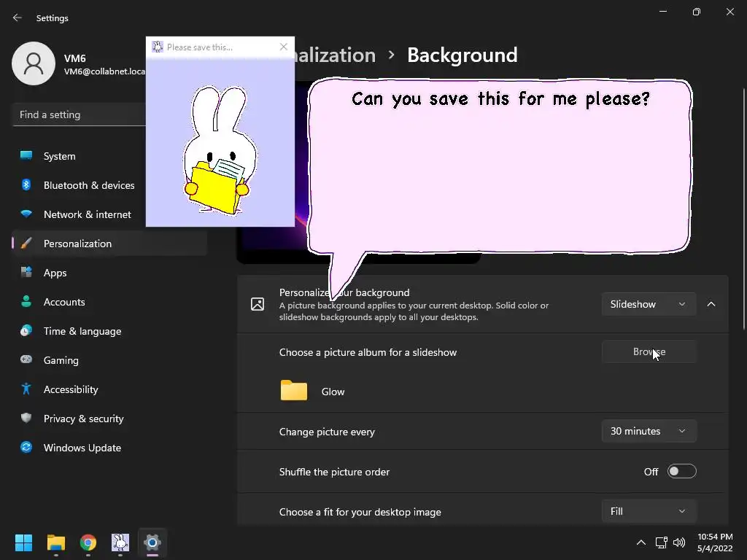Close the 'Please save this...' popup

(284, 47)
